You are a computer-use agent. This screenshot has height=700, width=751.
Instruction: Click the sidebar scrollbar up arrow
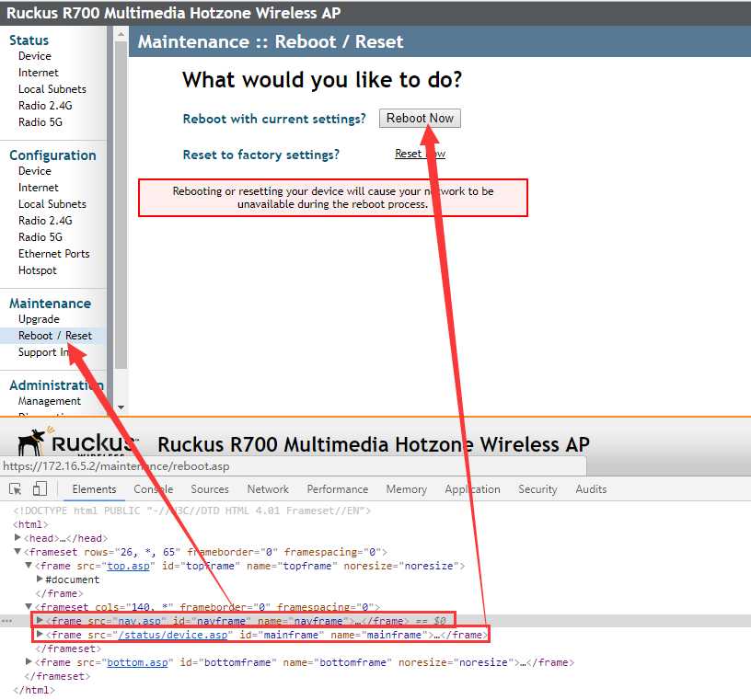click(121, 34)
